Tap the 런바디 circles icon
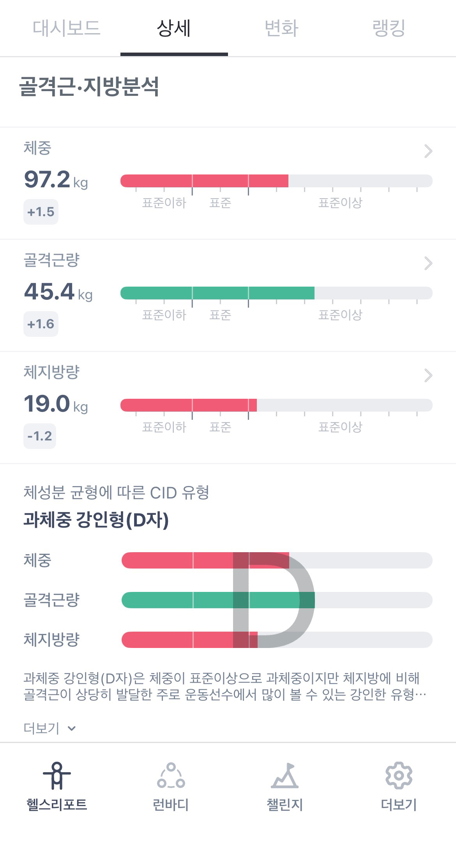This screenshot has height=868, width=456. click(x=171, y=775)
